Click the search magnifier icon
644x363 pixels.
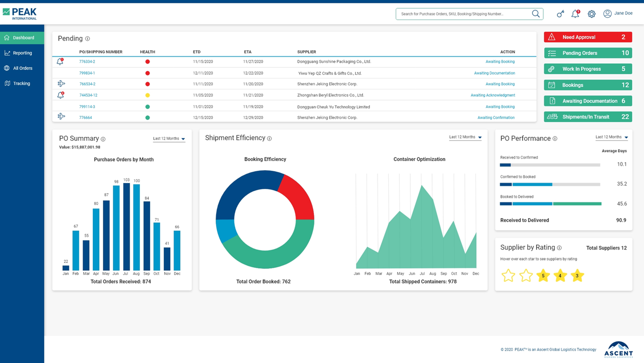coord(536,14)
